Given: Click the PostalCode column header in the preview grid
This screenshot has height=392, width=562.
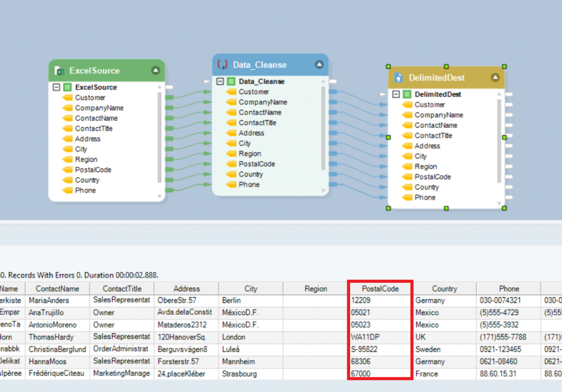Looking at the screenshot, I should (x=380, y=288).
